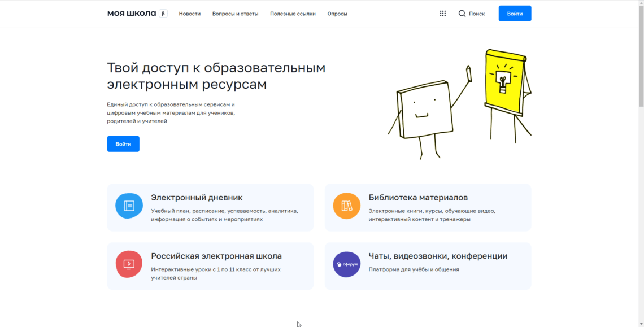Open the Электронный дневник card title
The image size is (644, 327).
point(197,198)
